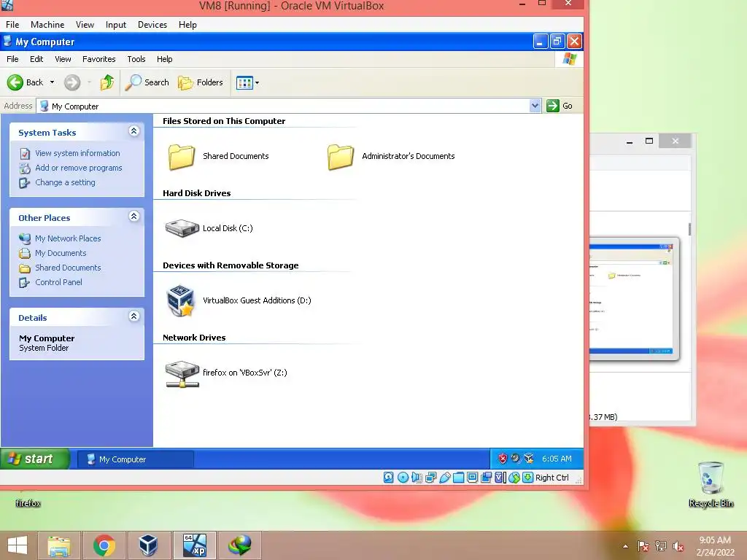
Task: Click the grayed Forward arrow button
Action: point(72,82)
